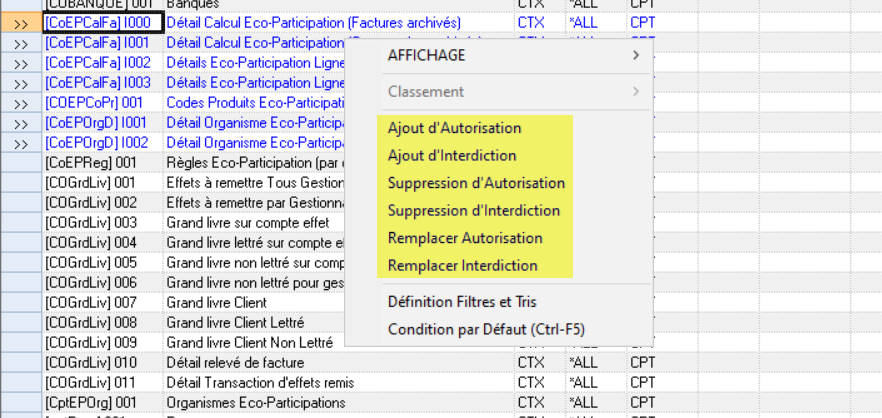Select Ajout d'Autorisation menu entry
This screenshot has width=882, height=418.
click(x=454, y=129)
